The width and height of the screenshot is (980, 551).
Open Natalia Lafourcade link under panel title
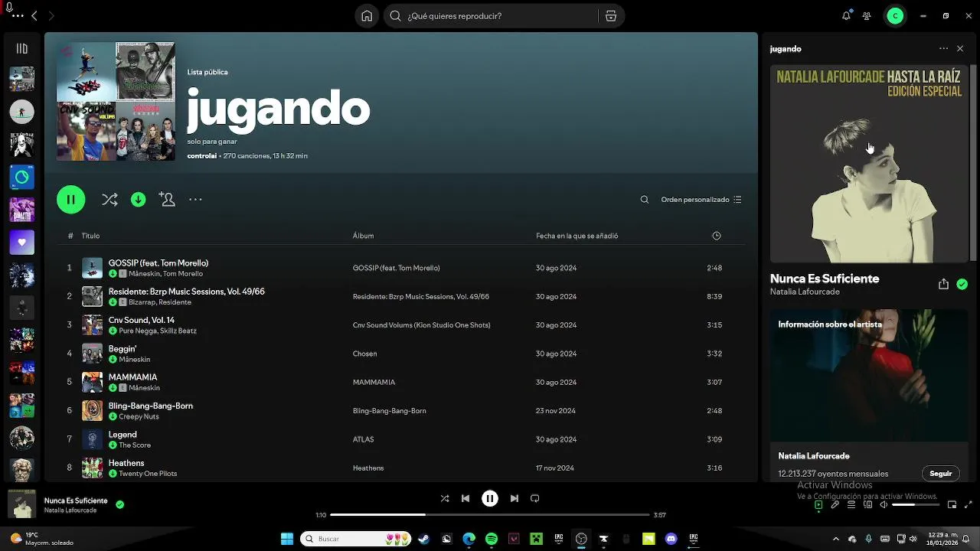tap(805, 292)
